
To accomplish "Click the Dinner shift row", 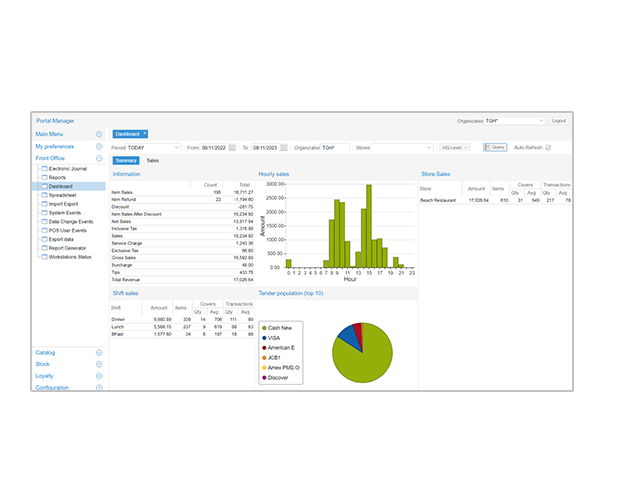I will coord(182,319).
